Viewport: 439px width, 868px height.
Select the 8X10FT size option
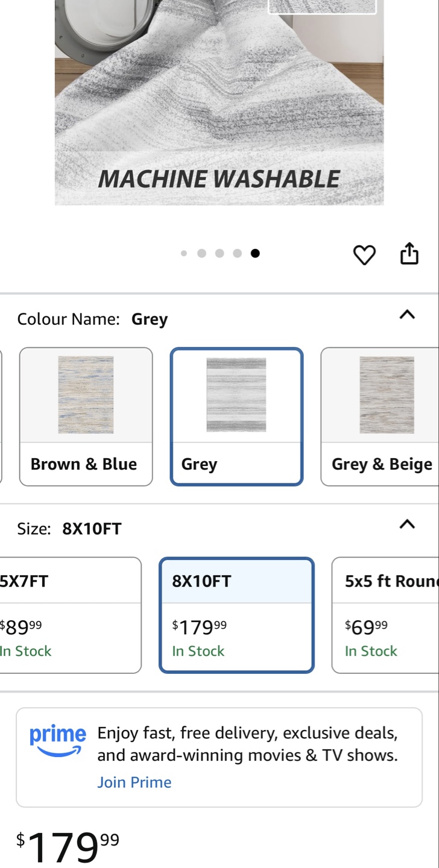236,615
